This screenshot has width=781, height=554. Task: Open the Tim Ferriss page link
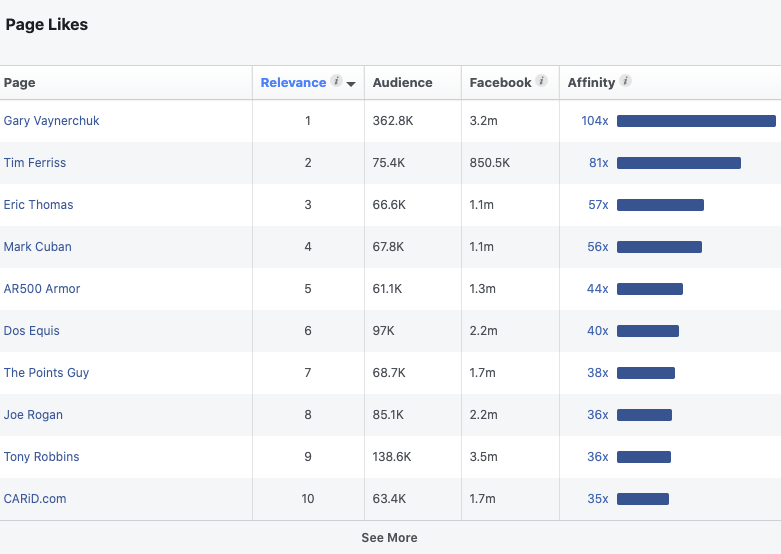pos(35,163)
